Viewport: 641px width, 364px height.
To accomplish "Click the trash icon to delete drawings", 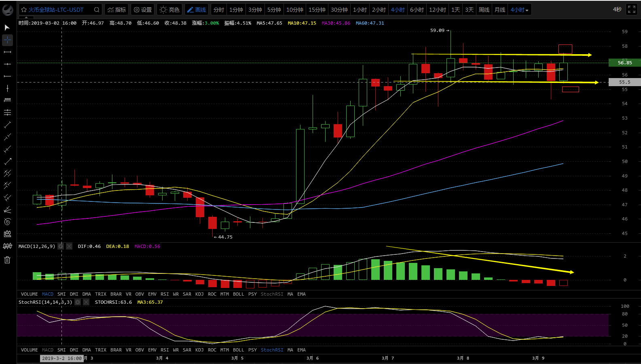I will 7,260.
